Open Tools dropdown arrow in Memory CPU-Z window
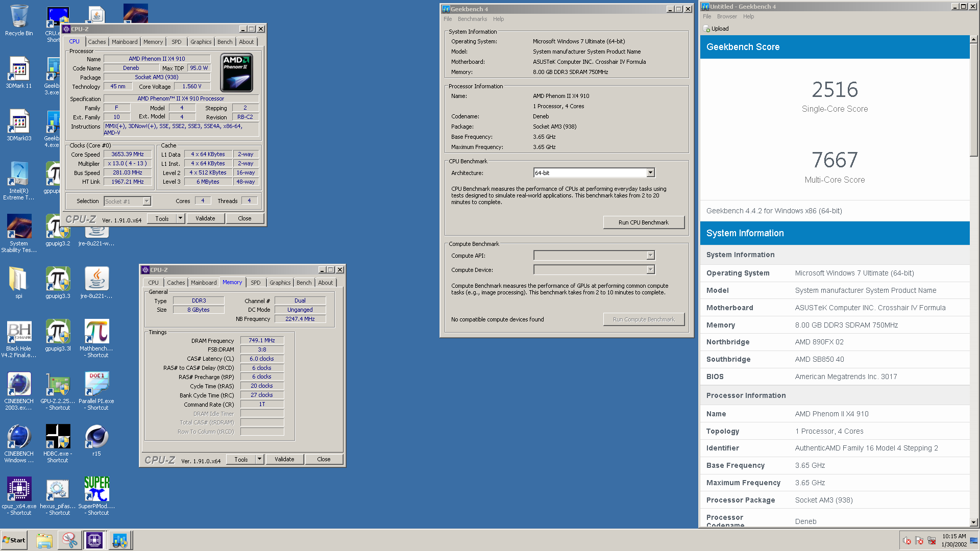Image resolution: width=980 pixels, height=551 pixels. pyautogui.click(x=259, y=459)
